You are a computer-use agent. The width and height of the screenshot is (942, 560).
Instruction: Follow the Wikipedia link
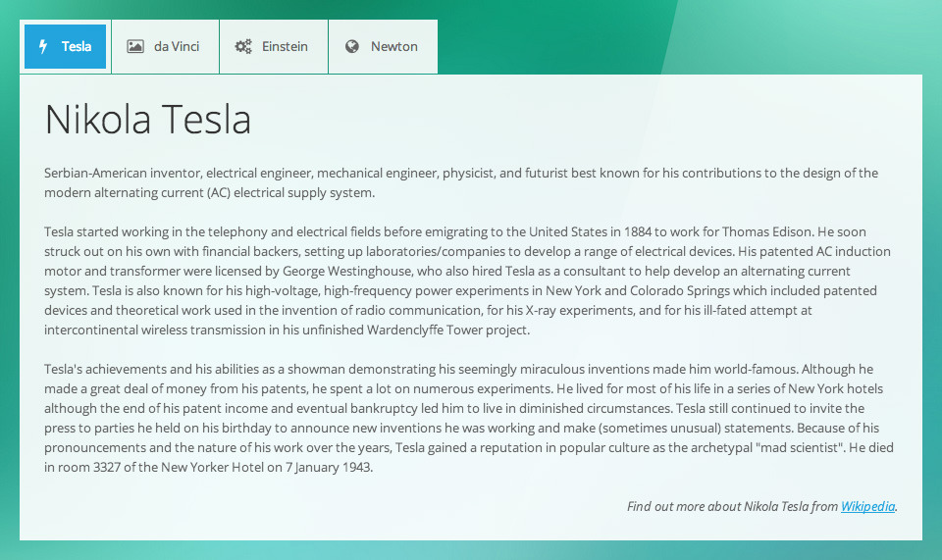point(867,507)
